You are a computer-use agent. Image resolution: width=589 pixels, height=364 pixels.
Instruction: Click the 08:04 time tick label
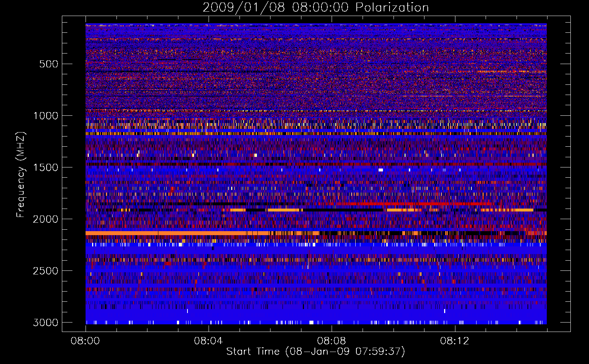click(x=208, y=341)
